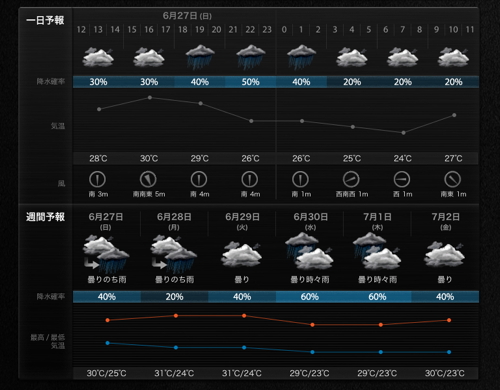Click the wind compass above 南東 1m
Image resolution: width=500 pixels, height=390 pixels.
453,179
